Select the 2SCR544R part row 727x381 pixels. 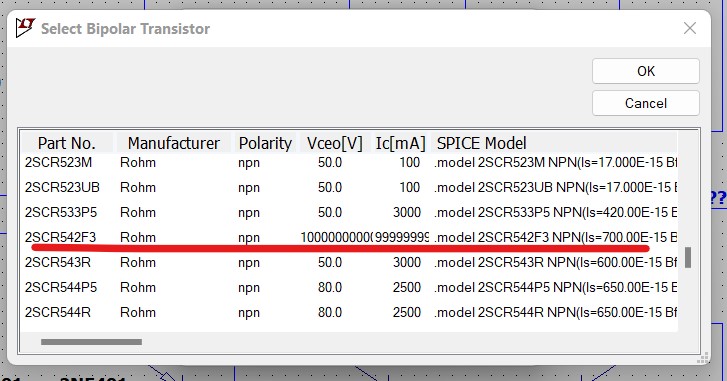[350, 313]
